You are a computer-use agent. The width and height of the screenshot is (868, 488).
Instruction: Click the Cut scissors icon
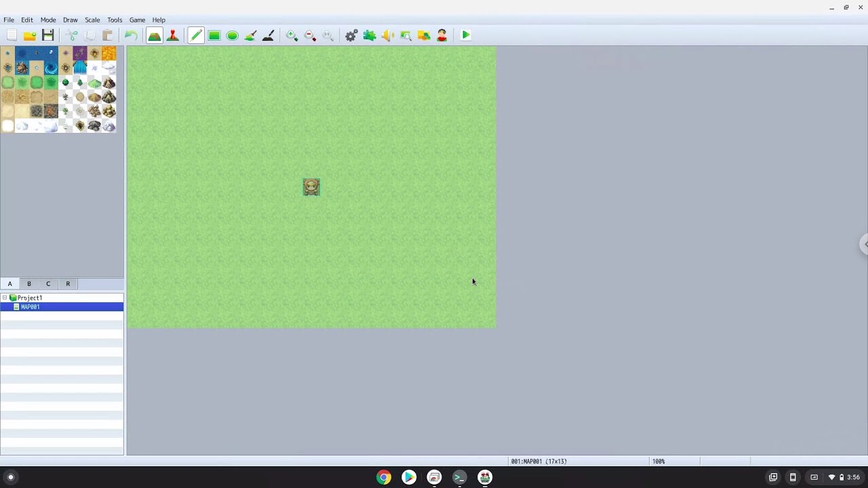72,35
